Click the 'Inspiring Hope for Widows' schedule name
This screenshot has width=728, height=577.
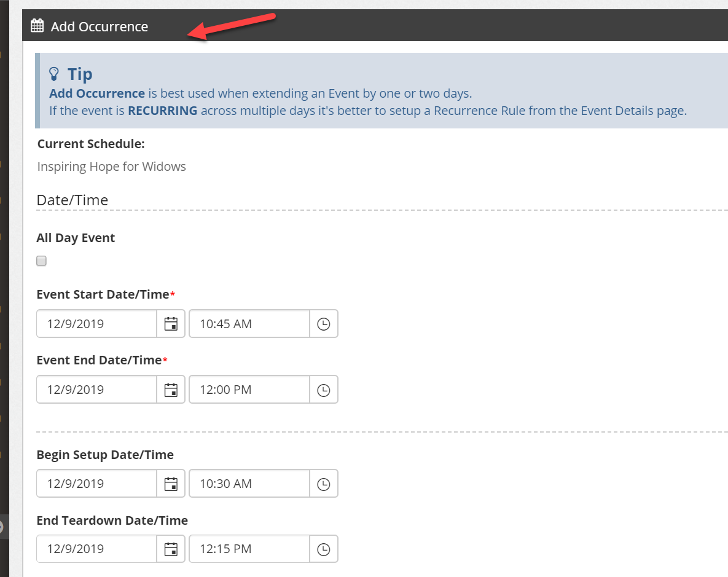[111, 167]
